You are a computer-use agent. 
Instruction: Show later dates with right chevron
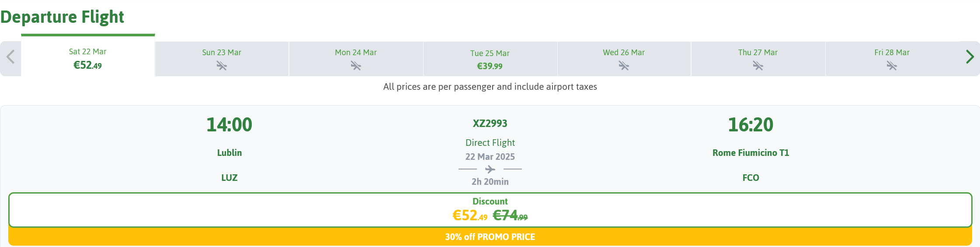point(970,57)
